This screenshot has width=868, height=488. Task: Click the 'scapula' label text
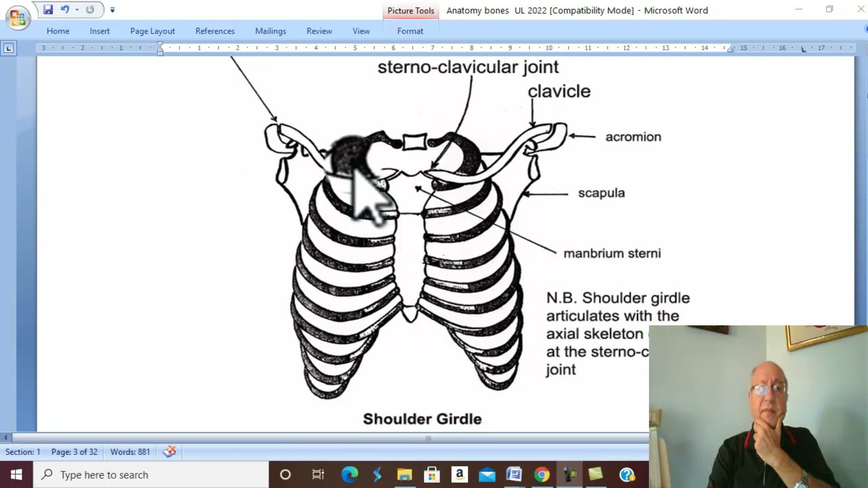click(x=601, y=193)
